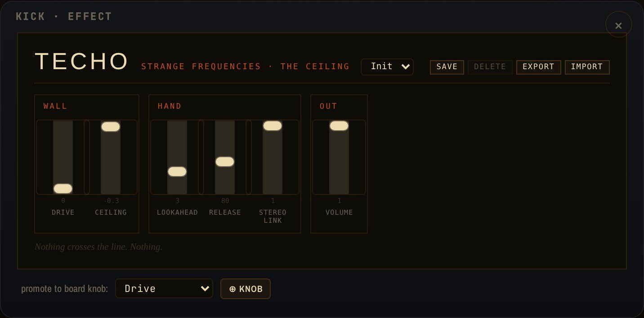The width and height of the screenshot is (644, 318).
Task: Click the chevron arrow of the Drive dropdown
Action: (205, 288)
